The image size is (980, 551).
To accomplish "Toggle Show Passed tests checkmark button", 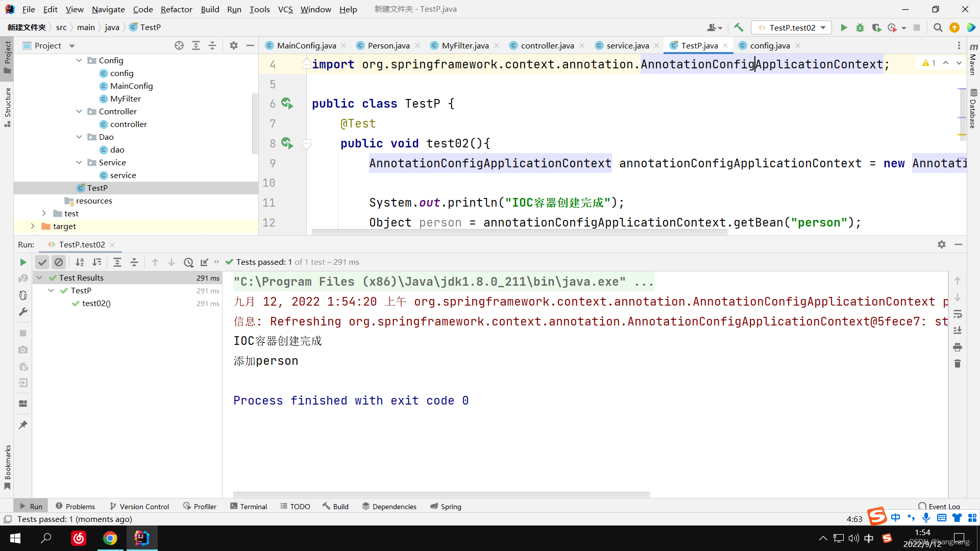I will (x=42, y=262).
